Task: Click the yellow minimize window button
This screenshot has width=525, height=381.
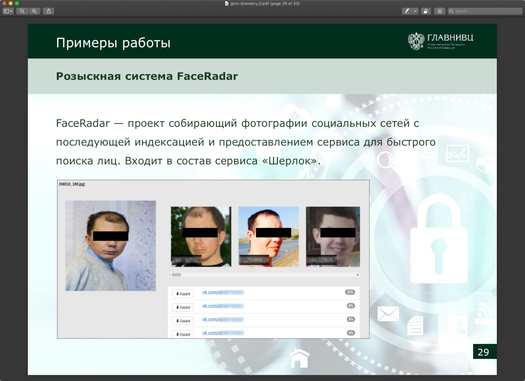Action: click(x=11, y=3)
